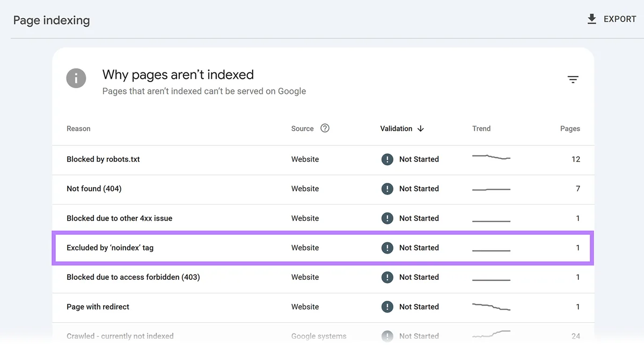Click Trend column header
The height and width of the screenshot is (349, 644).
point(481,129)
